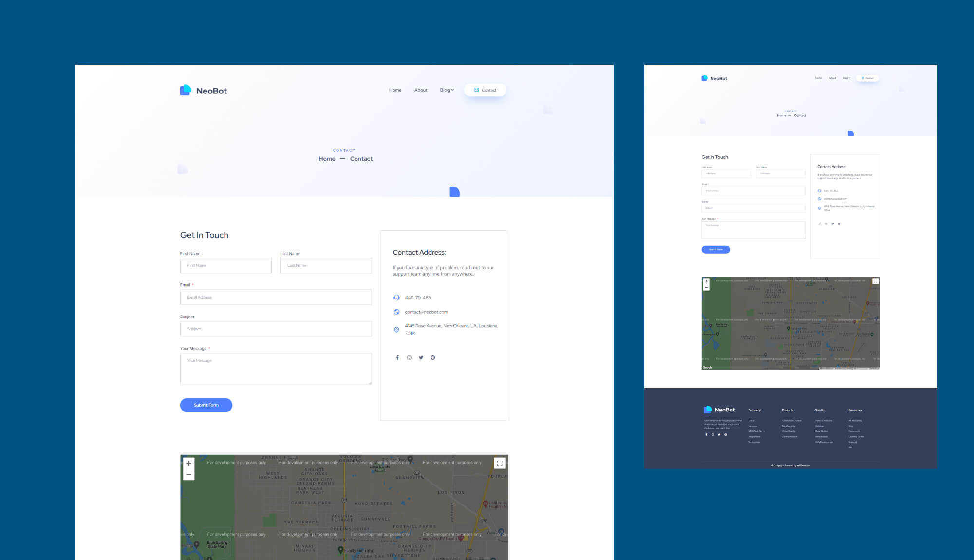Toggle the map fullscreen control
Screen dimensions: 974x560
click(500, 463)
